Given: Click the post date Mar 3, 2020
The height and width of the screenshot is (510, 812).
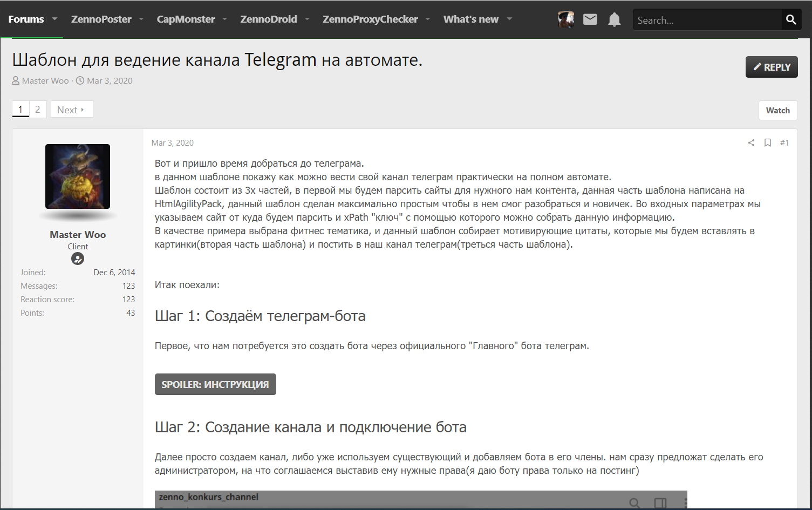Looking at the screenshot, I should point(173,142).
